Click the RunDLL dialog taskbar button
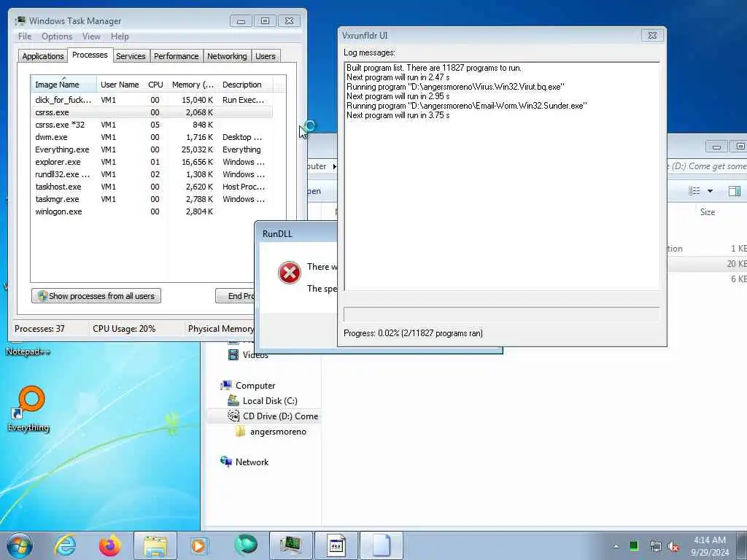 [x=336, y=545]
